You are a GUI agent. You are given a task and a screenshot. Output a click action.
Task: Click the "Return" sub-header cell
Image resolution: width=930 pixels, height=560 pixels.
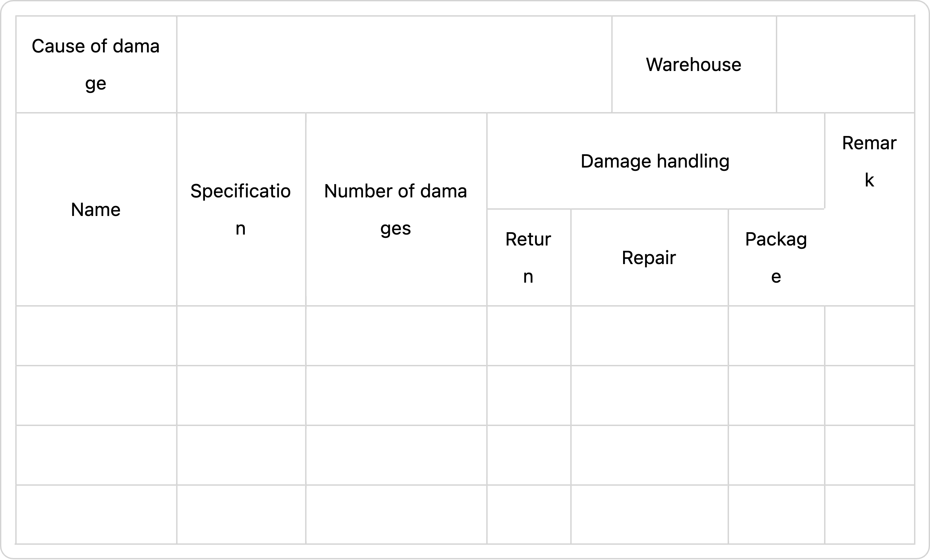(528, 257)
